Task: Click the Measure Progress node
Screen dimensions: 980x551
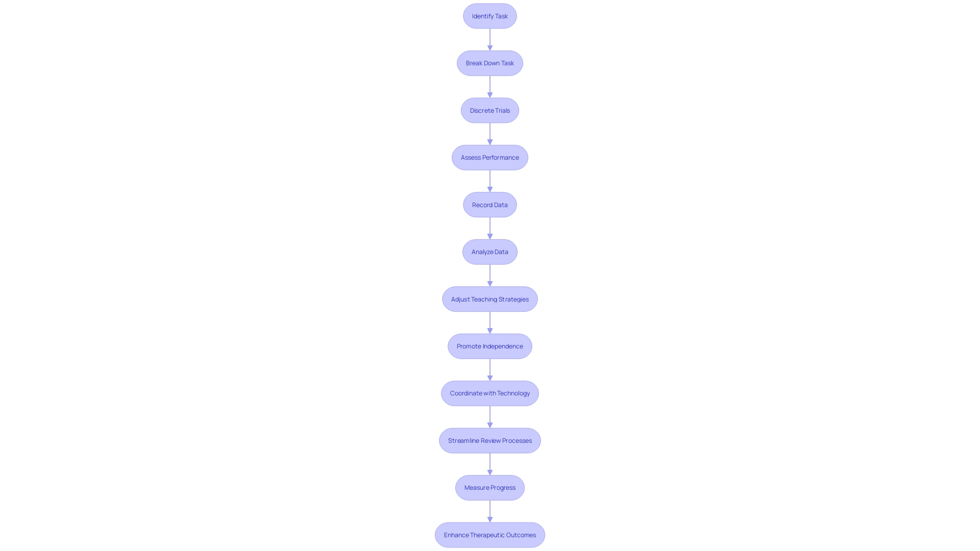Action: pyautogui.click(x=489, y=487)
